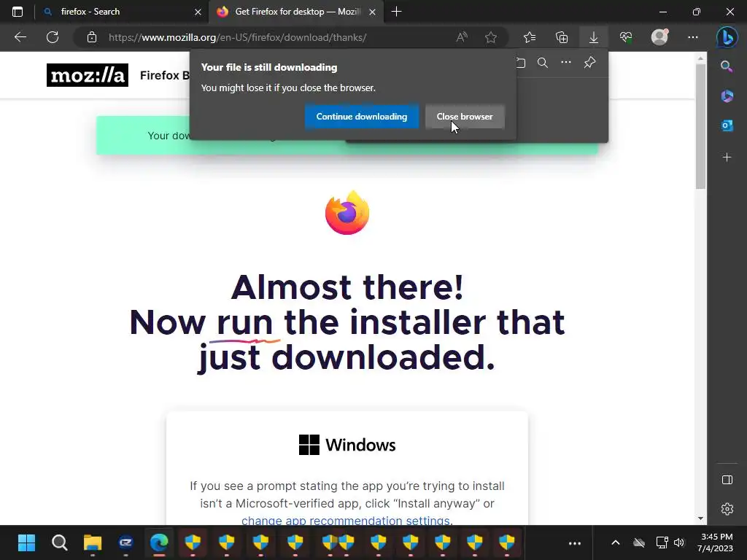This screenshot has width=747, height=560.
Task: Open Bing Chat sidebar button
Action: (x=727, y=37)
